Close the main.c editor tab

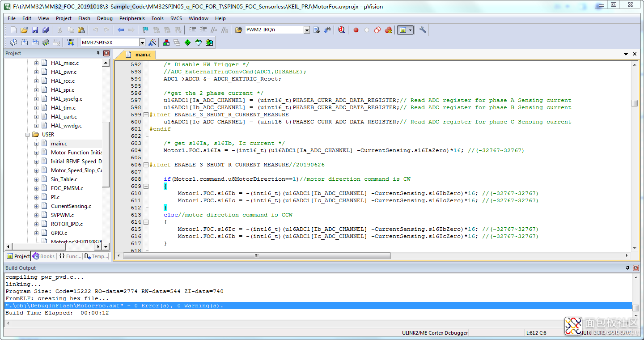[635, 54]
